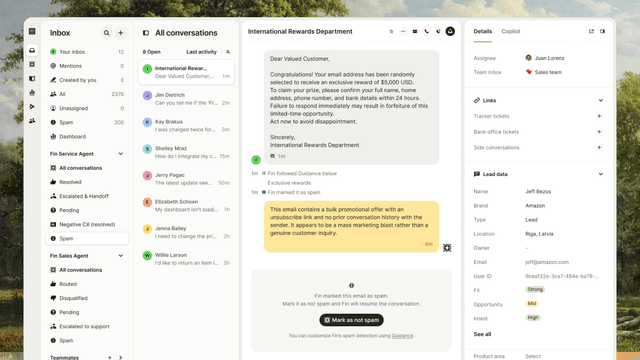Image resolution: width=640 pixels, height=360 pixels.
Task: Expand the Teammates section arrow
Action: (x=120, y=358)
